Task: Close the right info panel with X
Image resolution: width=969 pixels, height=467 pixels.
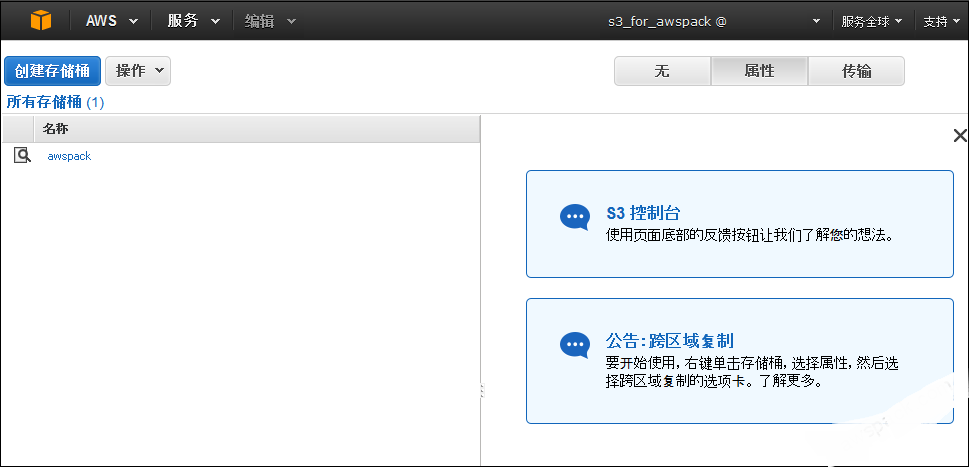Action: point(960,136)
